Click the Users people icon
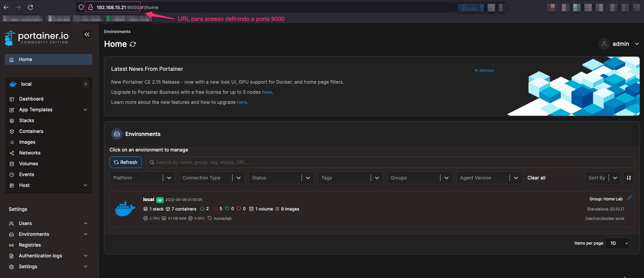This screenshot has width=644, height=278. pos(11,224)
